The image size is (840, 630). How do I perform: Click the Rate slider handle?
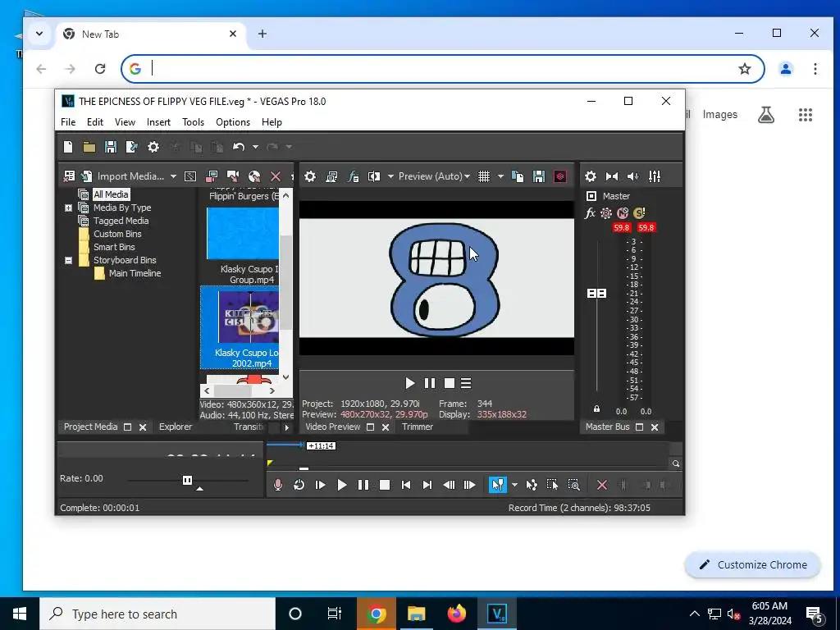(x=187, y=480)
